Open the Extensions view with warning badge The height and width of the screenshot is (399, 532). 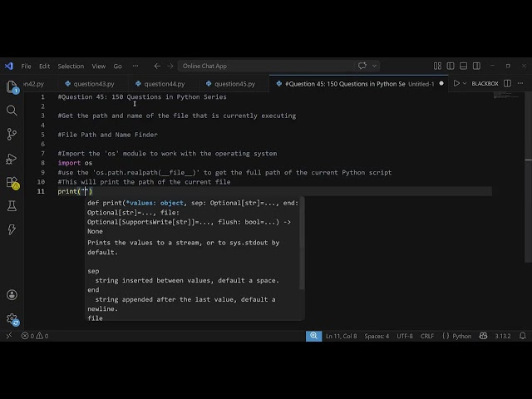12,183
